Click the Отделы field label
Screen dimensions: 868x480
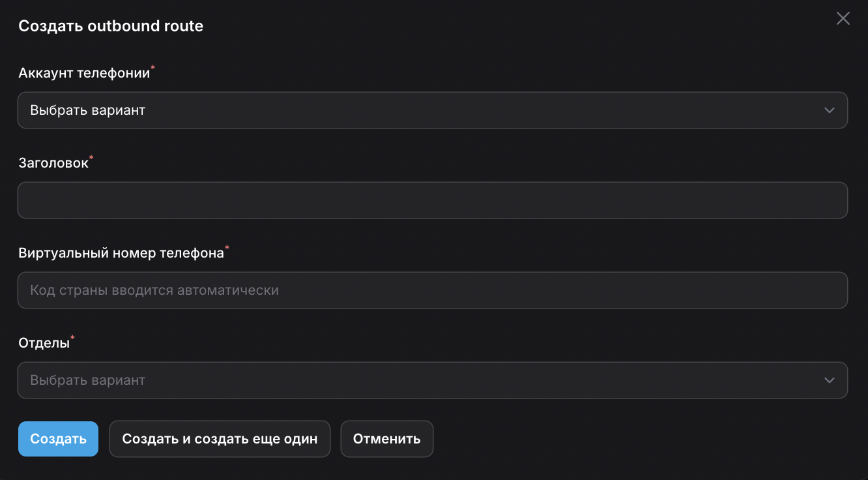tap(44, 343)
